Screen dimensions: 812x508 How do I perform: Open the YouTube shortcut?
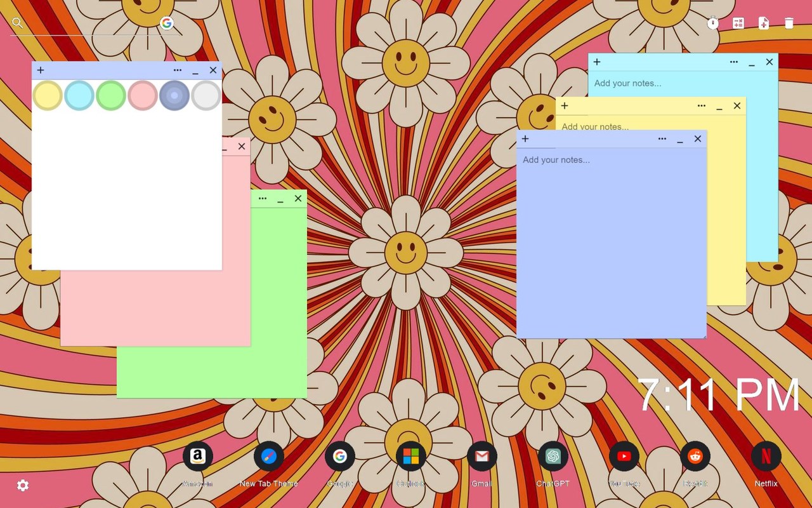[x=624, y=456]
